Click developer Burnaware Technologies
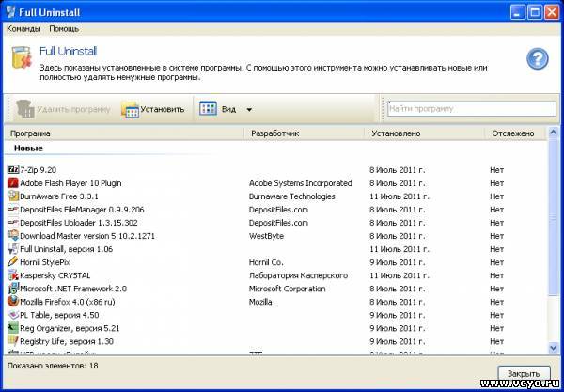Screen dimensions: 564x392 pos(291,196)
